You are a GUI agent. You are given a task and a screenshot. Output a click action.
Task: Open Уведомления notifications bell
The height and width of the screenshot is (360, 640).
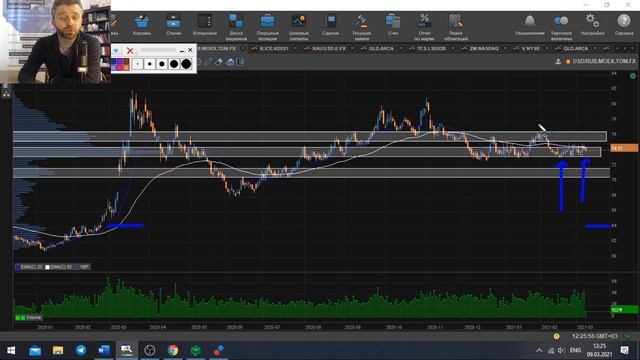(x=530, y=25)
